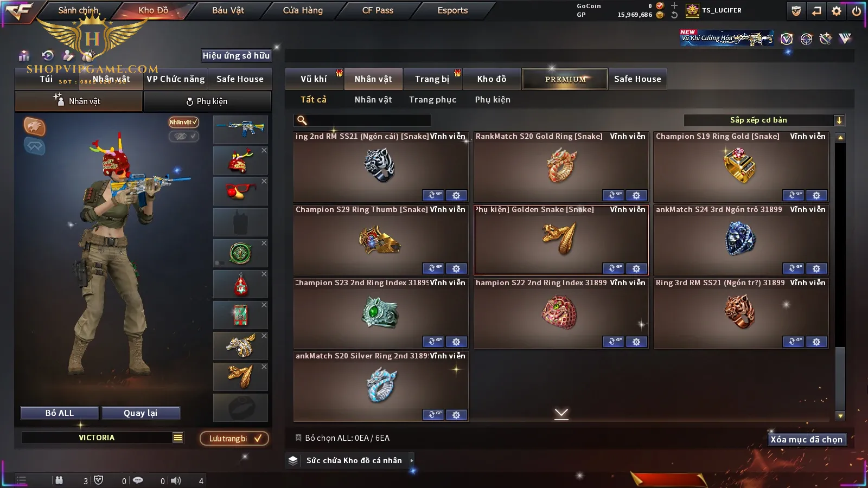Open the Sắp xếp cơ bản sort dropdown
868x488 pixels.
(764, 120)
